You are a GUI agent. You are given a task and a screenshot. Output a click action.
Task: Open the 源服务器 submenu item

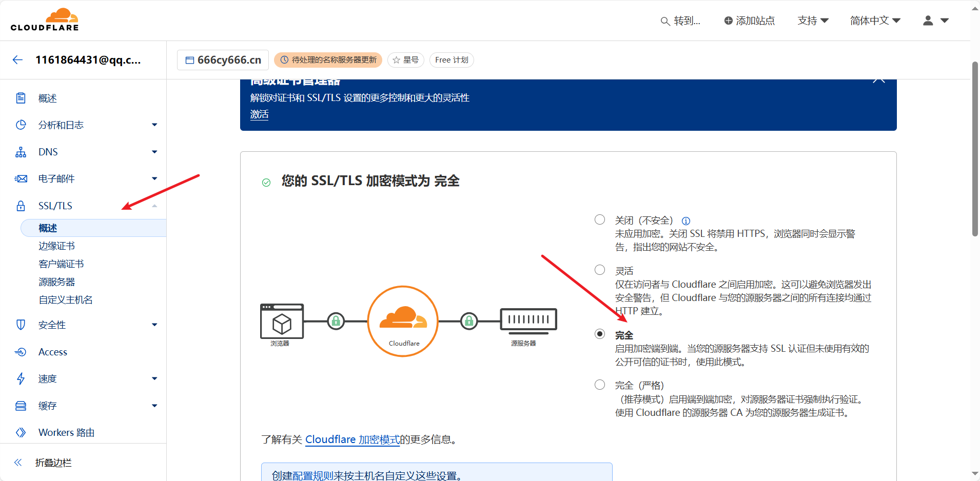pos(56,282)
